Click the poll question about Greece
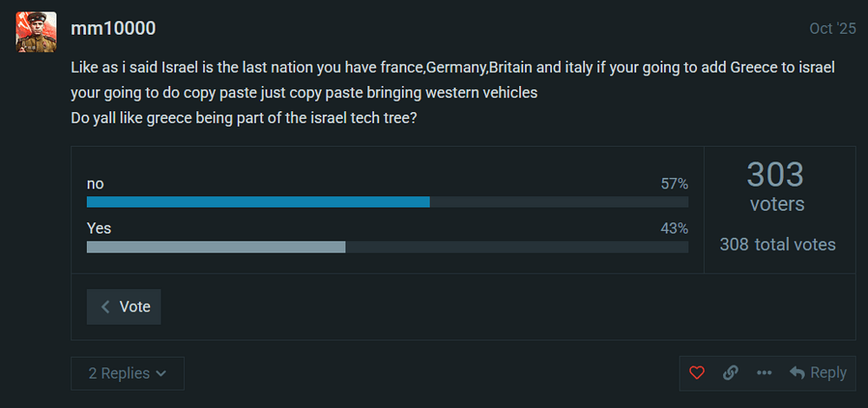This screenshot has height=408, width=868. pyautogui.click(x=244, y=116)
